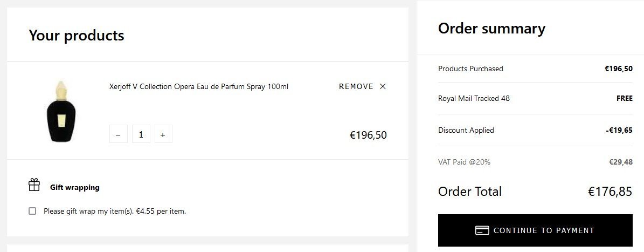Viewport: 644px width, 252px height.
Task: Click the Your products heading
Action: pyautogui.click(x=77, y=36)
